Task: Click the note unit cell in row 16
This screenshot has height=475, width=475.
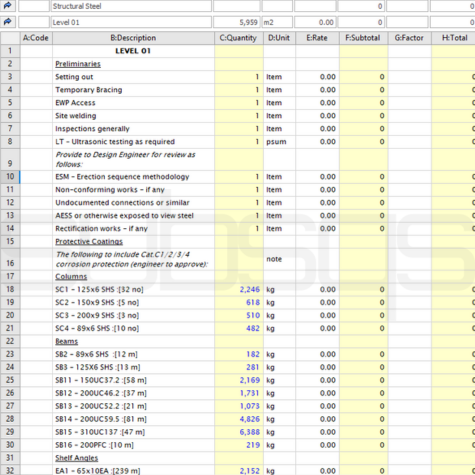Action: [279, 259]
